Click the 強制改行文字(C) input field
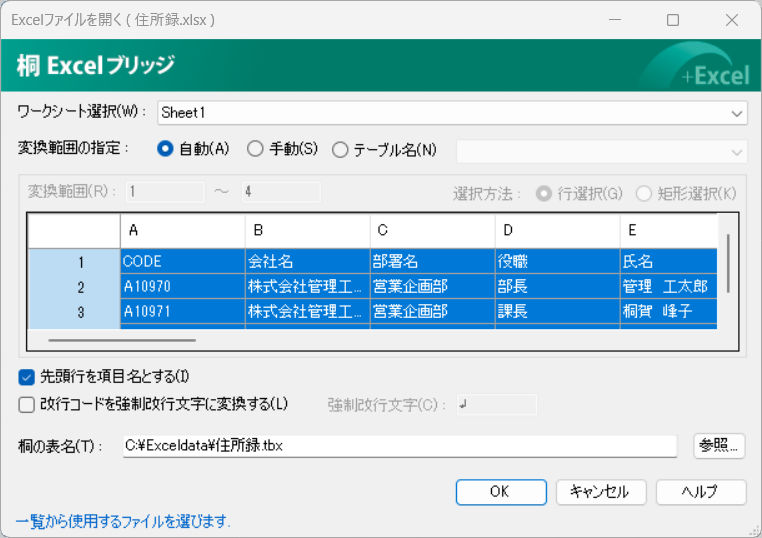Image resolution: width=762 pixels, height=538 pixels. click(497, 404)
